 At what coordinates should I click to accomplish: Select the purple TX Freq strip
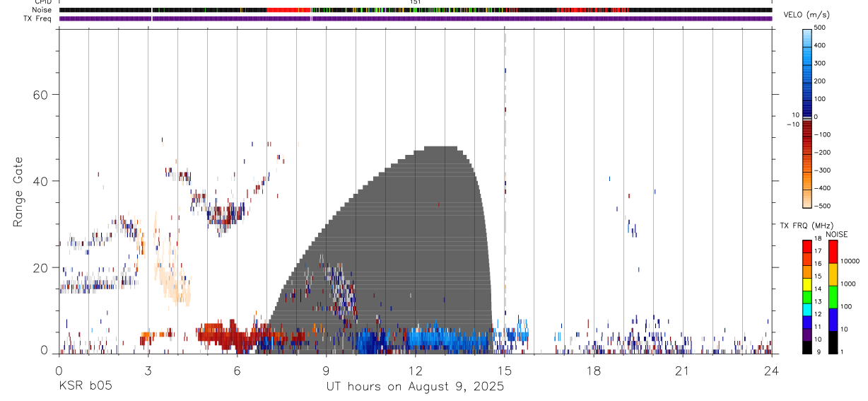415,18
